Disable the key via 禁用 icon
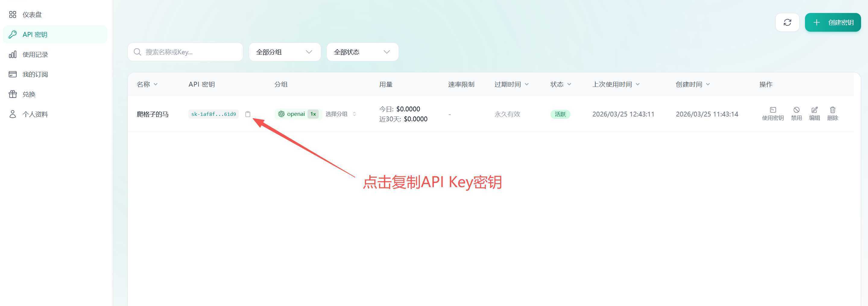868x306 pixels. tap(796, 113)
